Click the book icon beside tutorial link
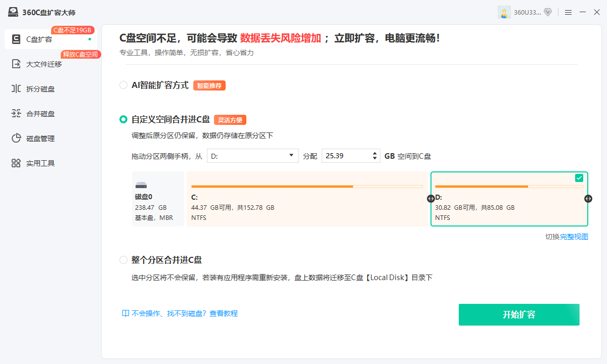 point(125,313)
